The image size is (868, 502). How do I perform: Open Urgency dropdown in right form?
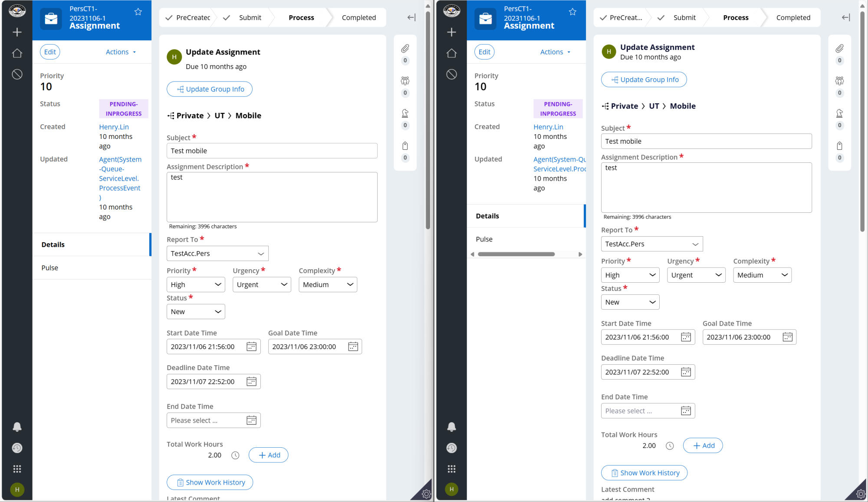(x=696, y=275)
